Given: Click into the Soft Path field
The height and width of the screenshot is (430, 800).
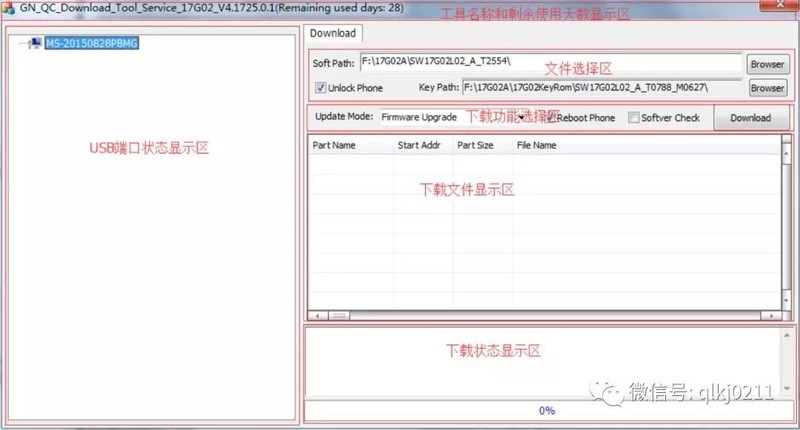Looking at the screenshot, I should (x=551, y=62).
